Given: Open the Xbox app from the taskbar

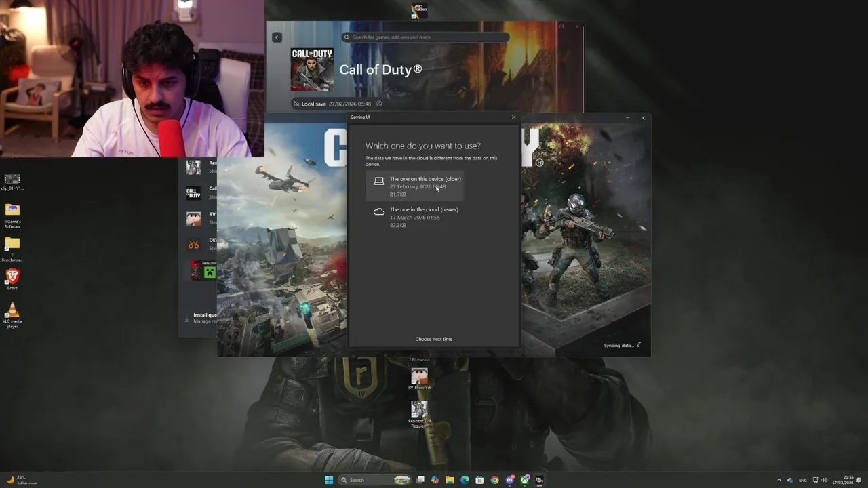Looking at the screenshot, I should coord(524,480).
